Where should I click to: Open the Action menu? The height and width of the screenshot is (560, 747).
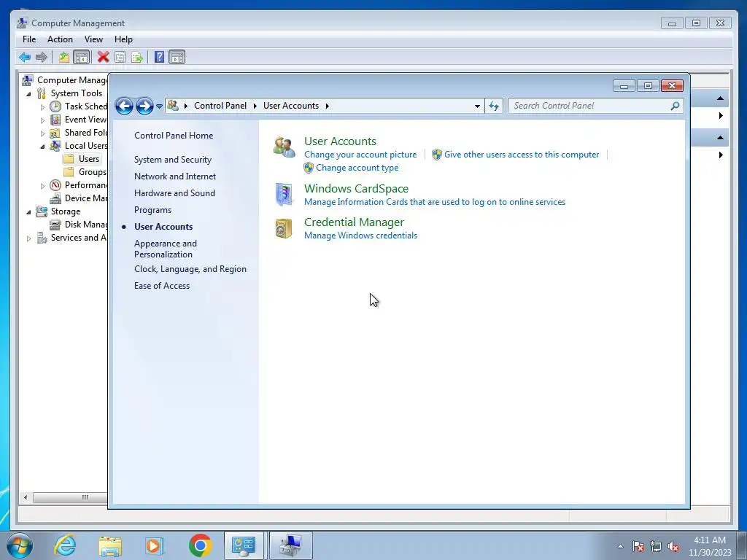coord(60,39)
